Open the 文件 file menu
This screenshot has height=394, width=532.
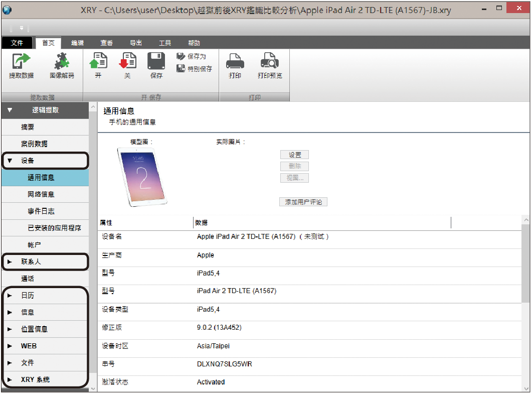[17, 43]
